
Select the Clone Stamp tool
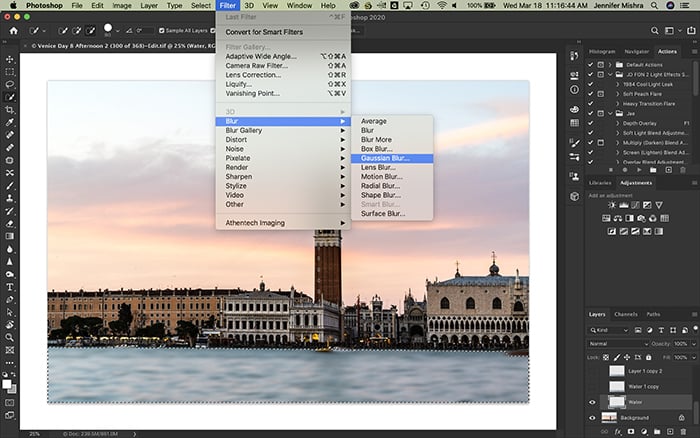[9, 198]
